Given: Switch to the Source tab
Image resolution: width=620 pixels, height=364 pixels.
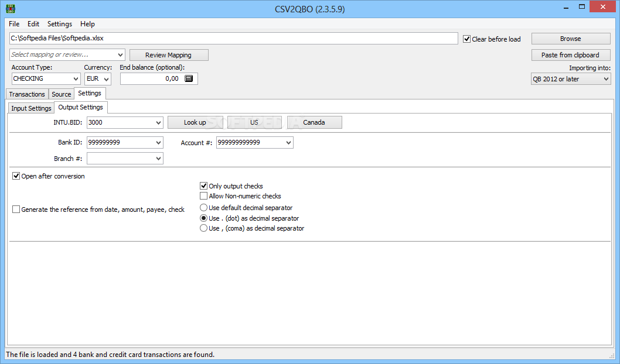Looking at the screenshot, I should tap(62, 94).
